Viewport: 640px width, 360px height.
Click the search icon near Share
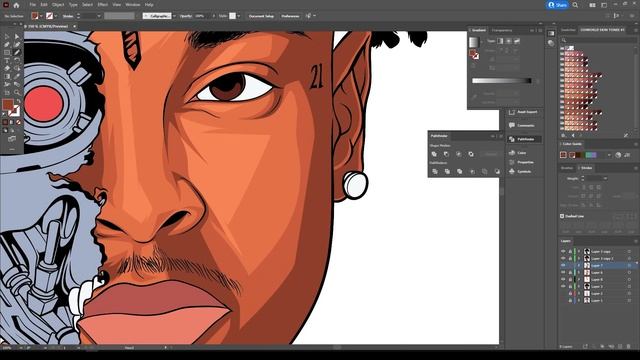[575, 5]
